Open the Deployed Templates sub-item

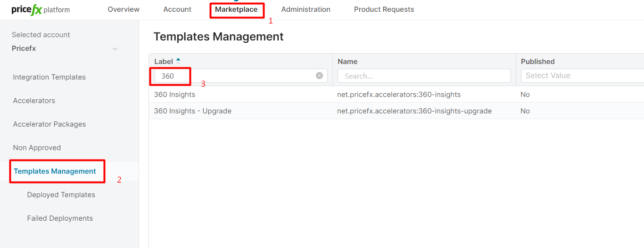[61, 195]
